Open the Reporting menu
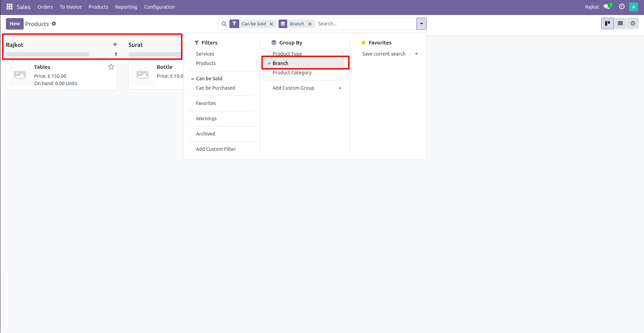The image size is (644, 333). 126,7
